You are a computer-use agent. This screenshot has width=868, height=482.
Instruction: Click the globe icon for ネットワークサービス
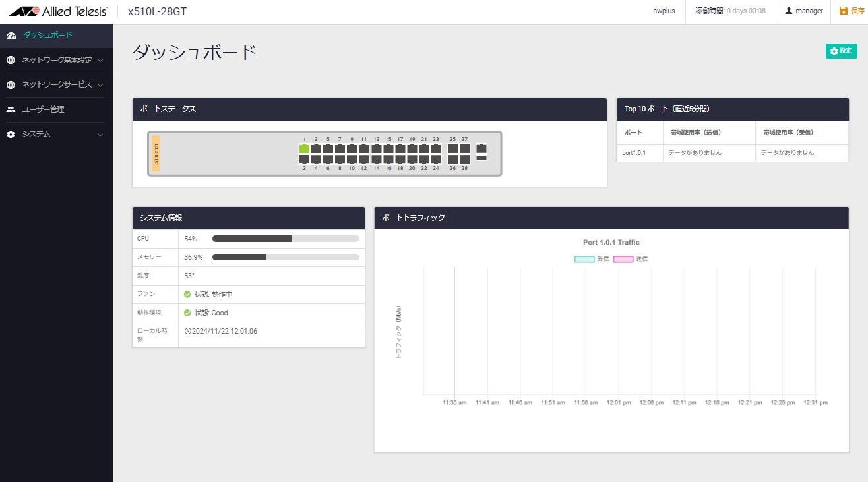click(11, 85)
